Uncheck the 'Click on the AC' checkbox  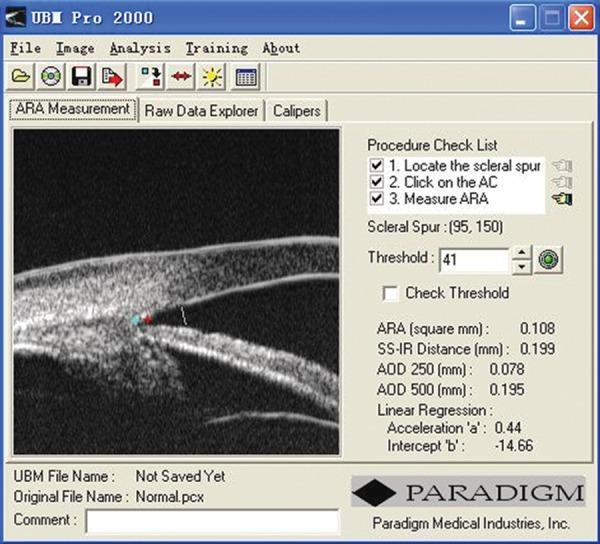377,183
